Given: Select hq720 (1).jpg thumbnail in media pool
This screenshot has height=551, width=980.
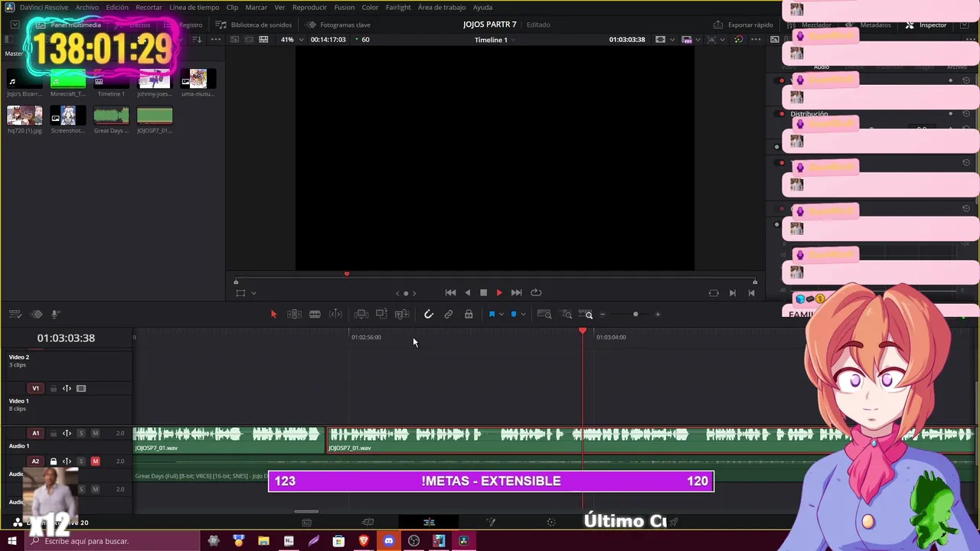Looking at the screenshot, I should coord(24,116).
